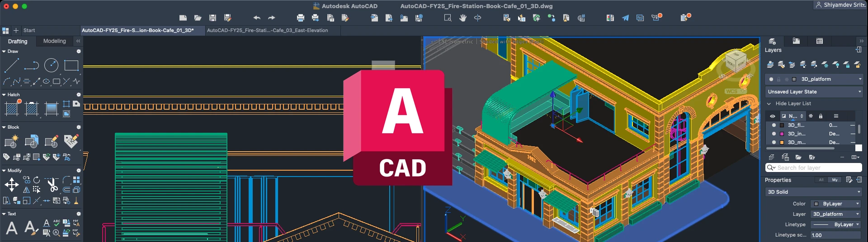Image resolution: width=868 pixels, height=242 pixels.
Task: Open the Layers palette icon tab
Action: tap(772, 41)
